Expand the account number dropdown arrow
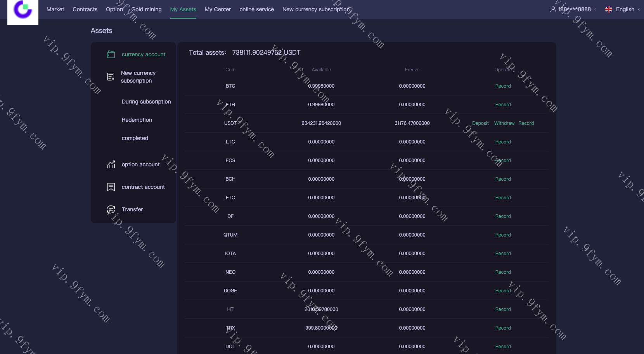 point(595,10)
